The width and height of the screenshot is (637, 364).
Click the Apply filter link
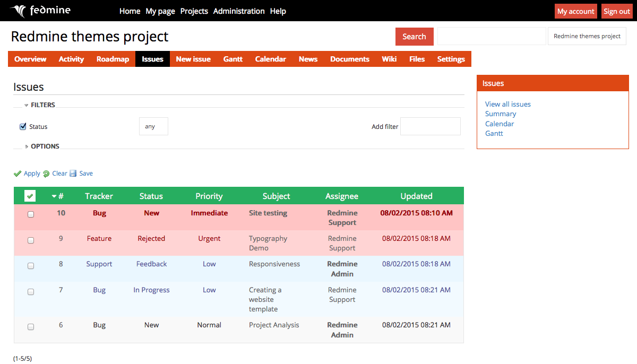[x=32, y=174]
